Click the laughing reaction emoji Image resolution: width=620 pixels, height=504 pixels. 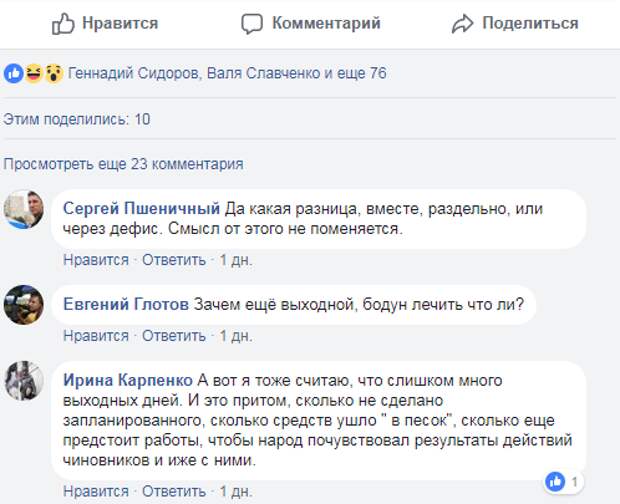(33, 73)
